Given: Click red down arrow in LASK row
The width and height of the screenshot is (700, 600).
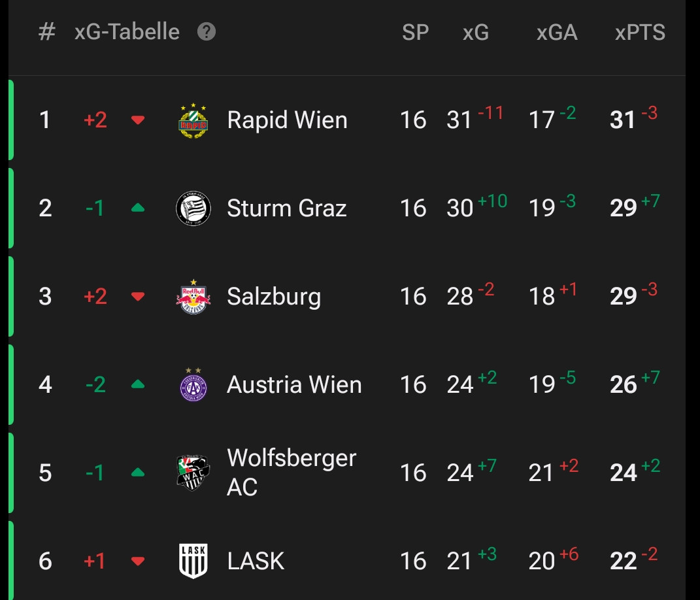Looking at the screenshot, I should click(138, 561).
